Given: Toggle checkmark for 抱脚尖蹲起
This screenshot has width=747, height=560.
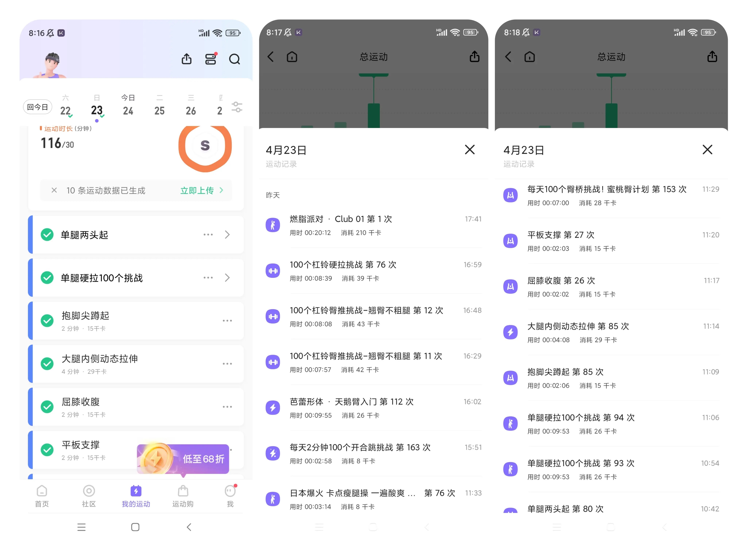Looking at the screenshot, I should click(x=47, y=321).
